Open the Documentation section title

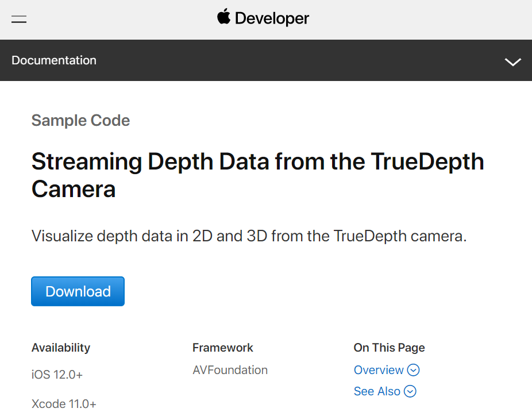(x=54, y=60)
